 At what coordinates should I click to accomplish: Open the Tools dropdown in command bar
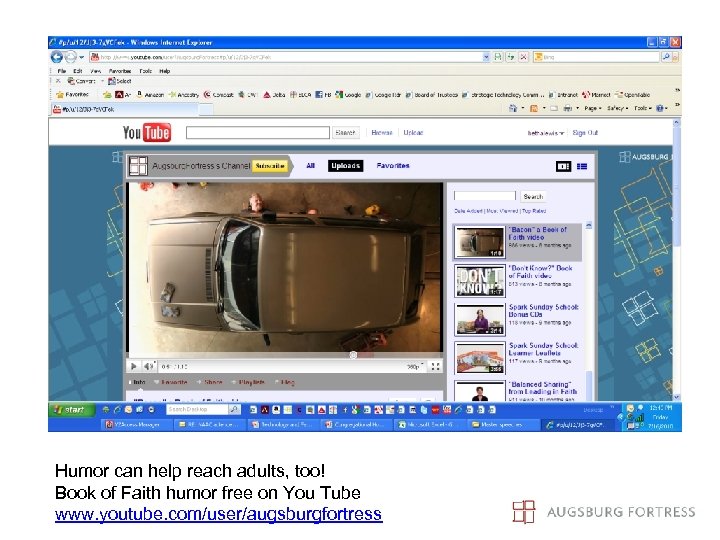pos(643,108)
